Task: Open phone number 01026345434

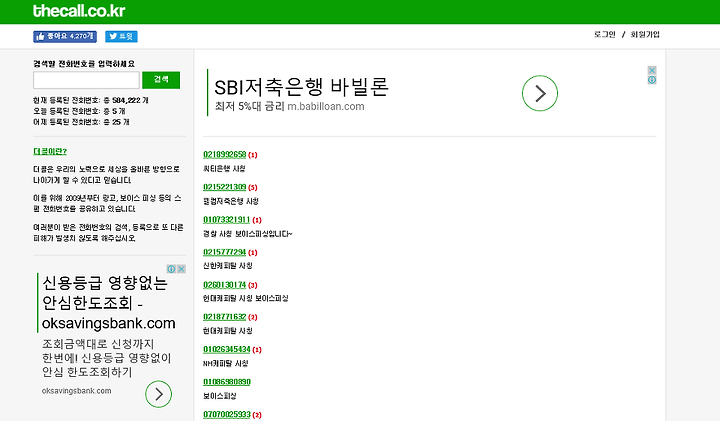Action: (226, 349)
